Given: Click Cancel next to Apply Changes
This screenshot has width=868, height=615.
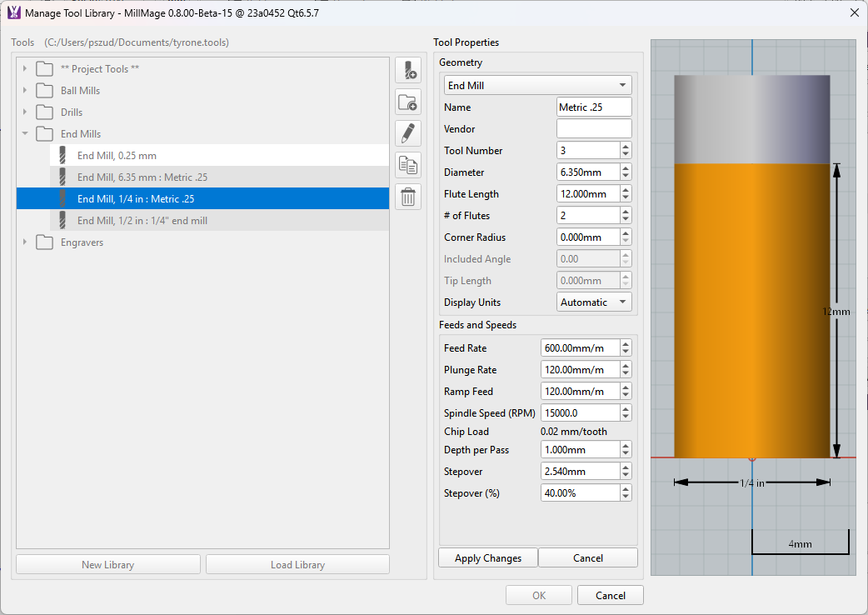Looking at the screenshot, I should (x=588, y=558).
